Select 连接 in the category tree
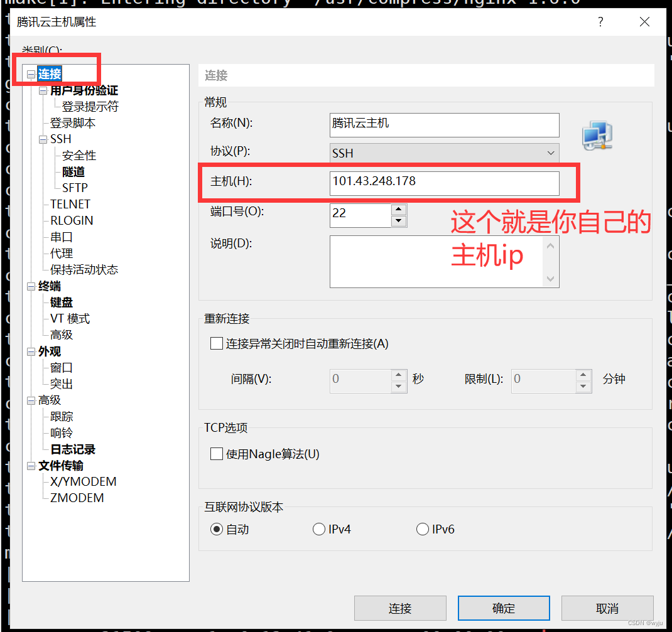Image resolution: width=672 pixels, height=632 pixels. pyautogui.click(x=50, y=74)
